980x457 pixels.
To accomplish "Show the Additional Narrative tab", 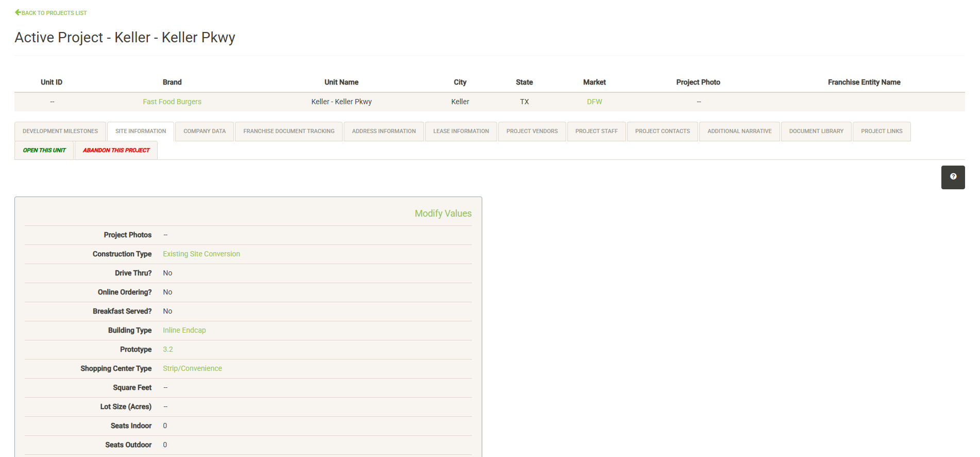I will tap(739, 132).
